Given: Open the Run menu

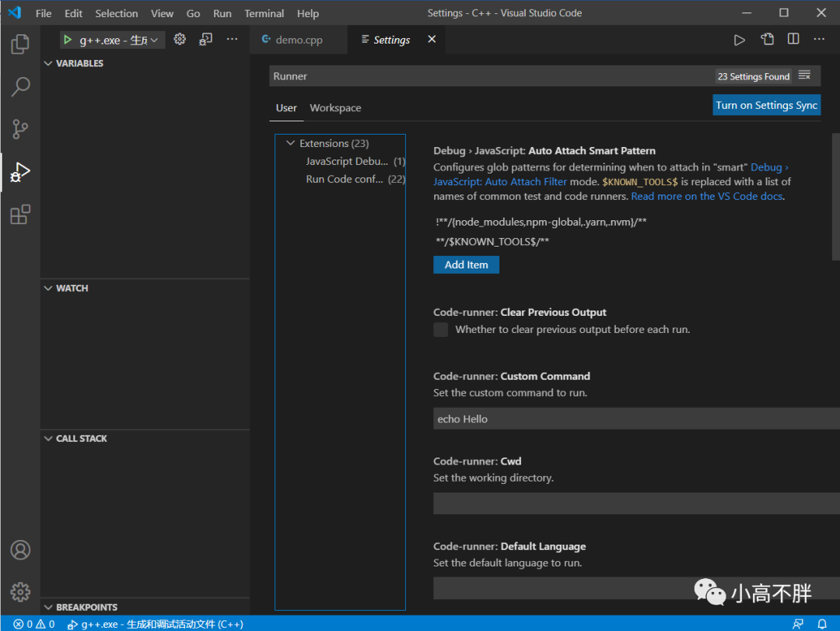Looking at the screenshot, I should pyautogui.click(x=222, y=13).
